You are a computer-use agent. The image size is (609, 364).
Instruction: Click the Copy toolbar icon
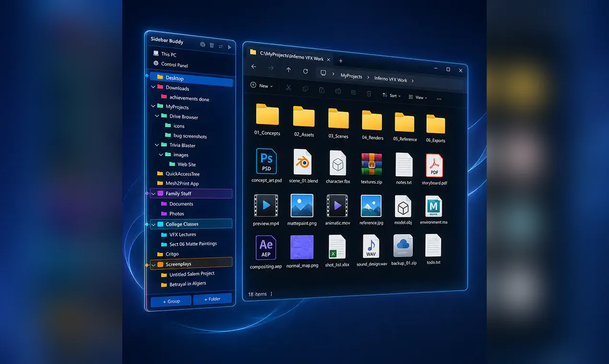305,89
